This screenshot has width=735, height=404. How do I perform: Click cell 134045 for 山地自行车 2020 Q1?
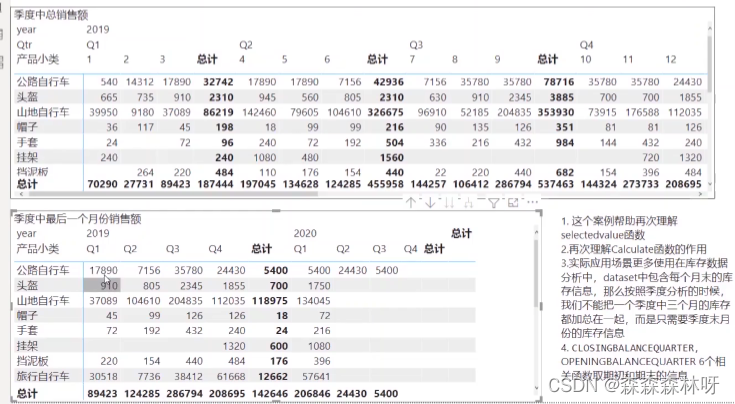[x=313, y=300]
